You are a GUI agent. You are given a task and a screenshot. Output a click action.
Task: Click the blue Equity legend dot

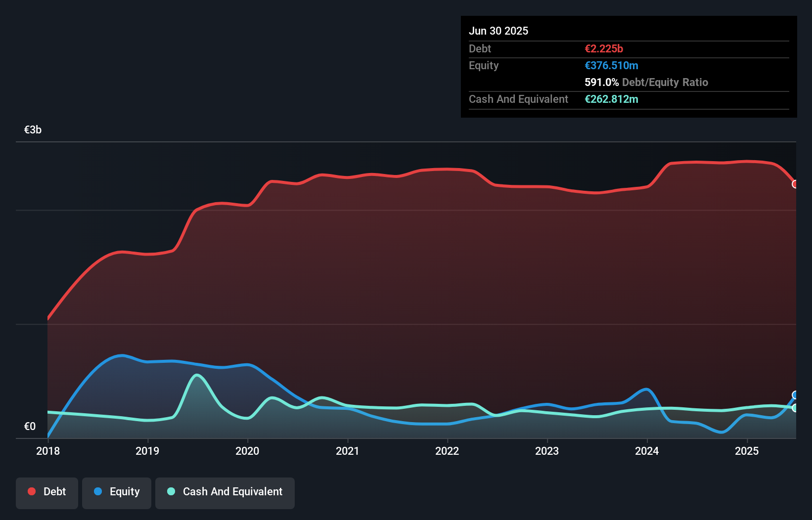coord(98,491)
